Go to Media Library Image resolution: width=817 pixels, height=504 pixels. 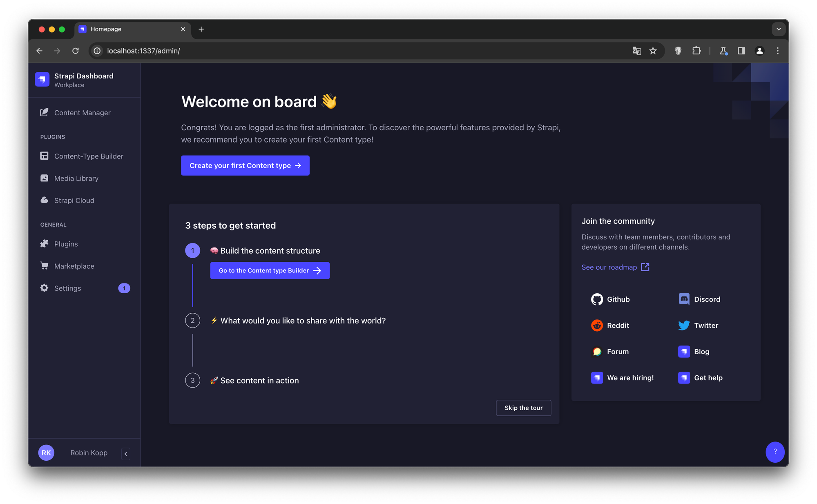(76, 178)
